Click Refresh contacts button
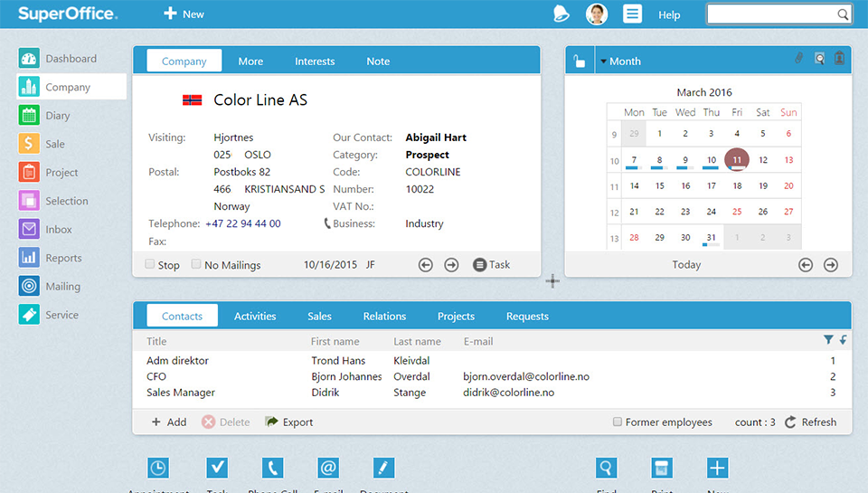This screenshot has width=868, height=493. pyautogui.click(x=811, y=422)
